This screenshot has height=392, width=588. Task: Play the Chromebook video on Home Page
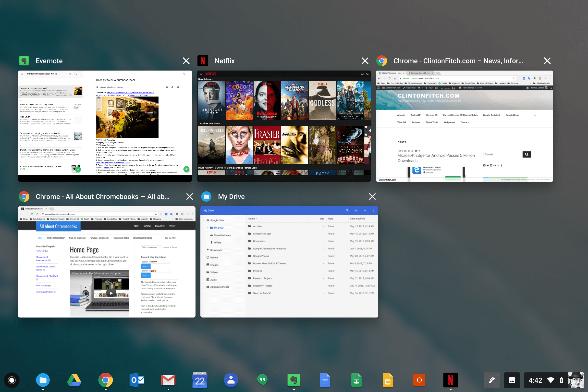point(111,293)
